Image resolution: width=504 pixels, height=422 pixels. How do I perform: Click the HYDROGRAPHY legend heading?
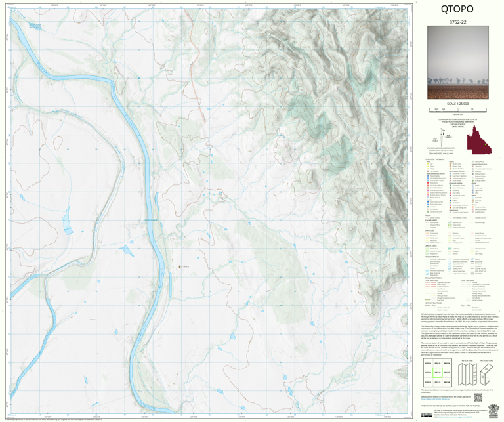[432, 257]
